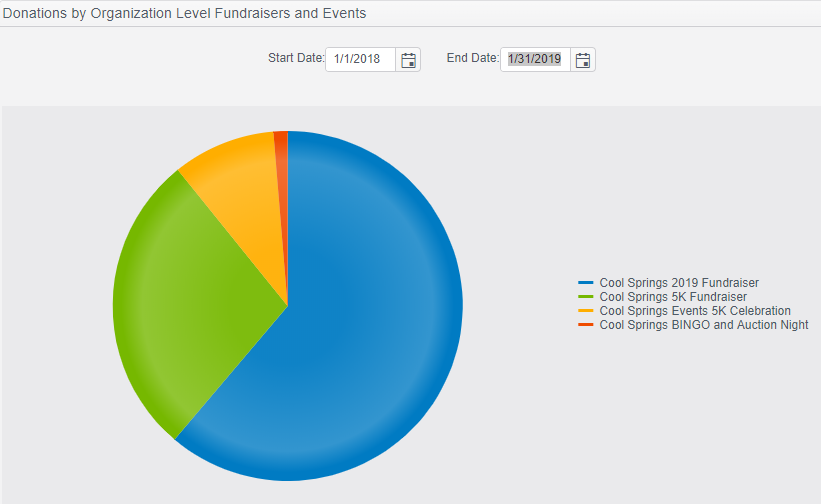Click the Donations by Organization Level title
The width and height of the screenshot is (821, 504).
click(184, 13)
